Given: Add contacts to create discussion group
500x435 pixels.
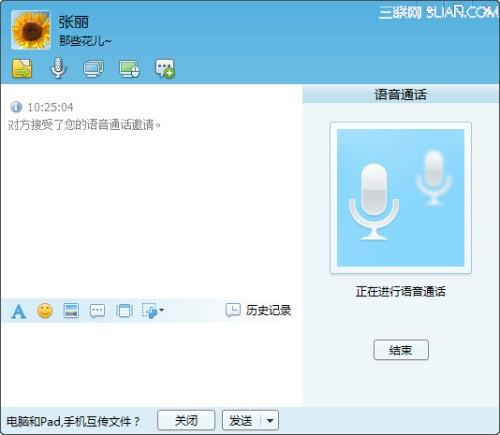Looking at the screenshot, I should pyautogui.click(x=165, y=69).
